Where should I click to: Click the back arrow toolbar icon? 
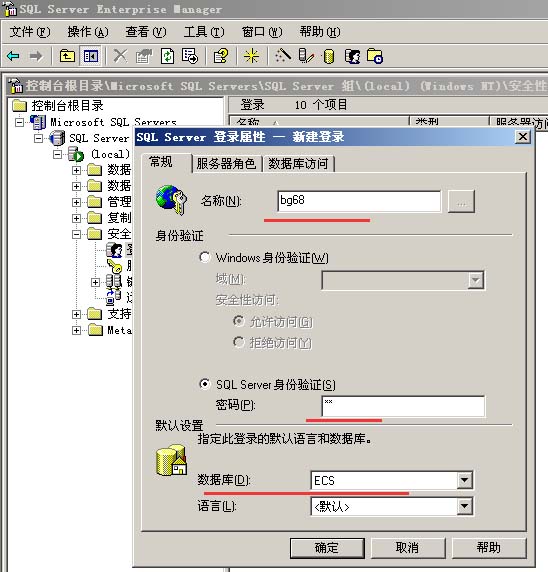[13, 56]
